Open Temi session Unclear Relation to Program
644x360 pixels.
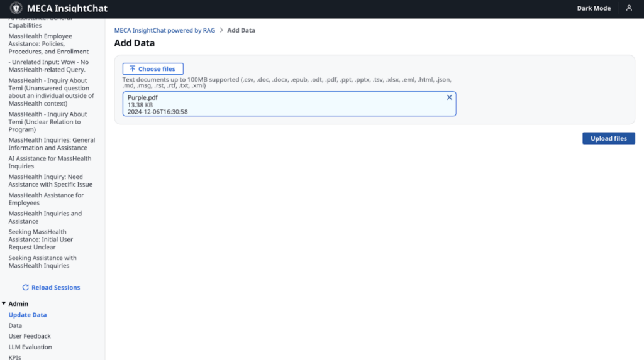48,121
